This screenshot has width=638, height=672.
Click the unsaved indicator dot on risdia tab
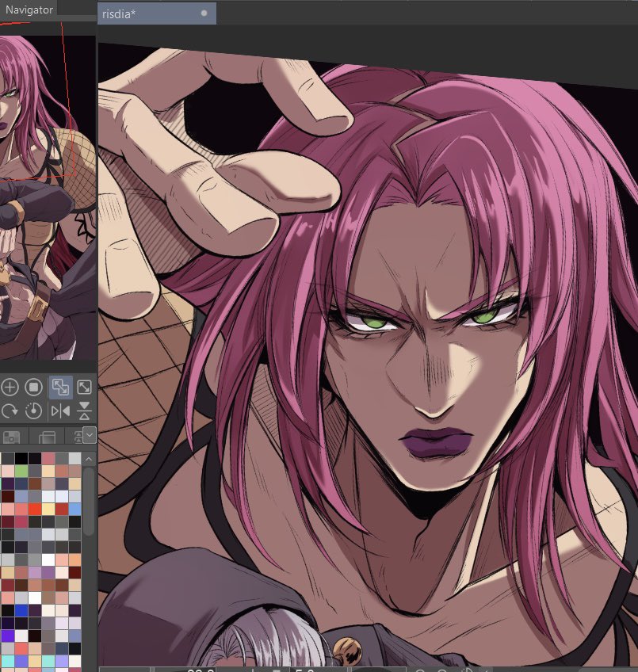pos(204,13)
